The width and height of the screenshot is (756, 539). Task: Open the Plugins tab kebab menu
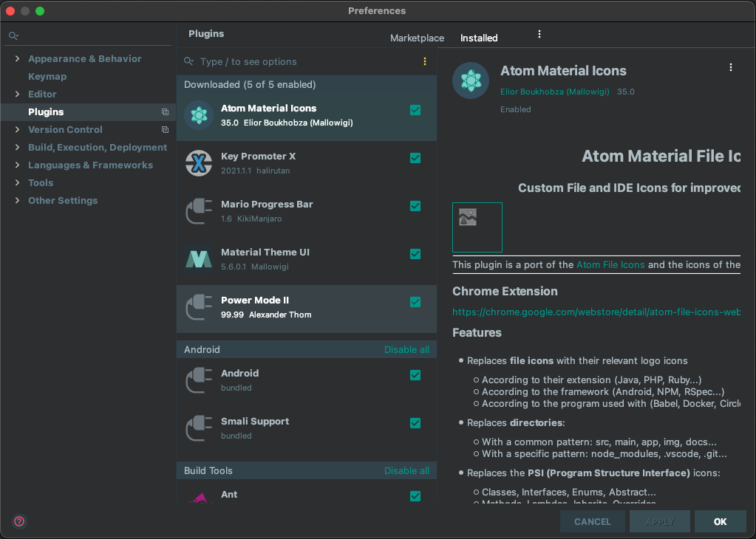(539, 34)
